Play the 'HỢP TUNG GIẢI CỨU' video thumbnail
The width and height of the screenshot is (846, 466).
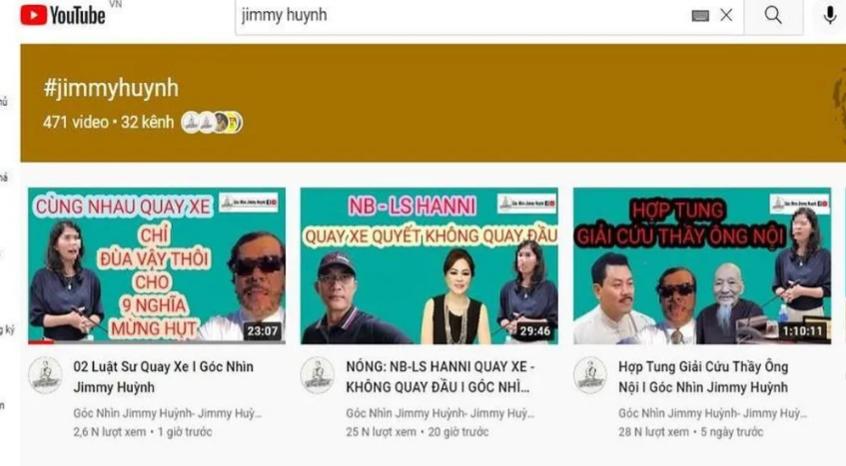point(701,265)
